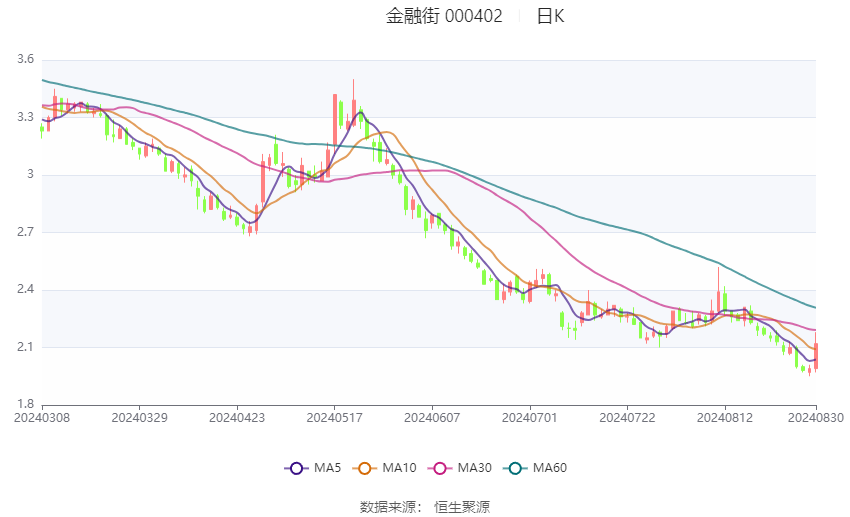Click the 3.3 price axis label
Viewport: 850px width, 517px height.
(x=25, y=117)
